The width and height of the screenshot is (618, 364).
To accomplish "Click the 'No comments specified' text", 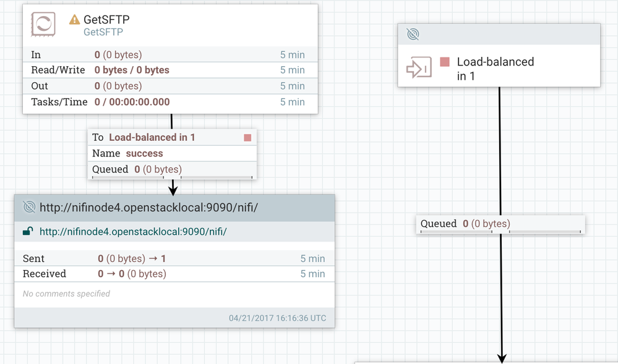I will click(66, 294).
